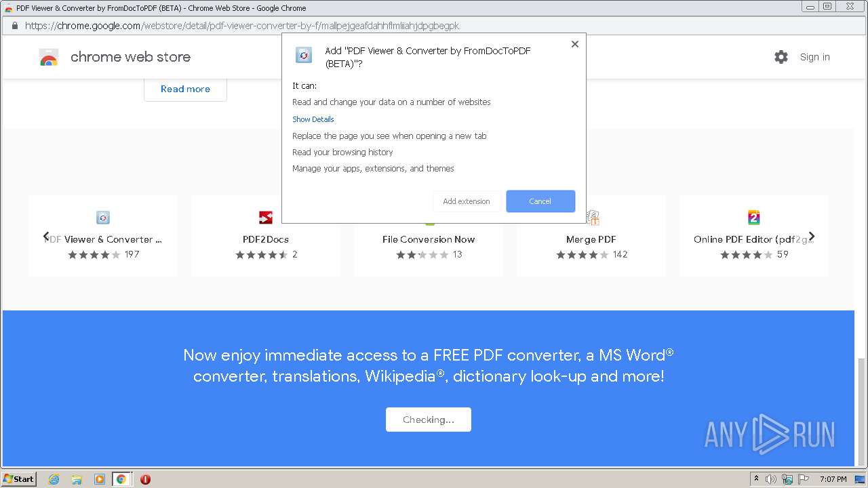The height and width of the screenshot is (488, 868).
Task: Click the Chrome Web Store rainbow logo
Action: [49, 58]
